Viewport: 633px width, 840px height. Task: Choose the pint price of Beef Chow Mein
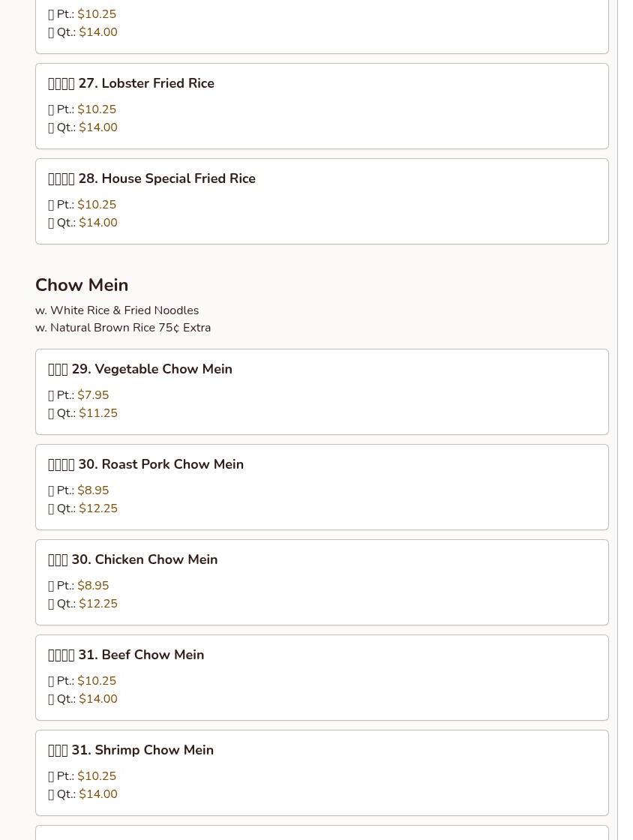97,681
